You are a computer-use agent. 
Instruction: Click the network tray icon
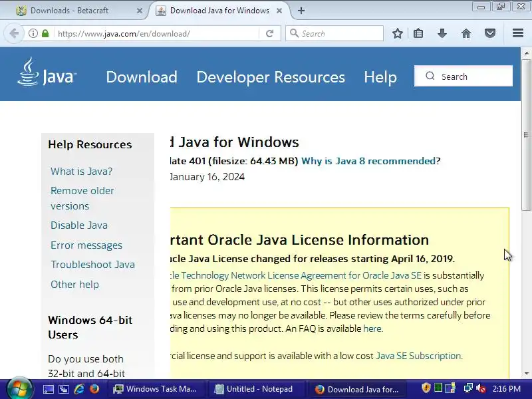pos(469,388)
